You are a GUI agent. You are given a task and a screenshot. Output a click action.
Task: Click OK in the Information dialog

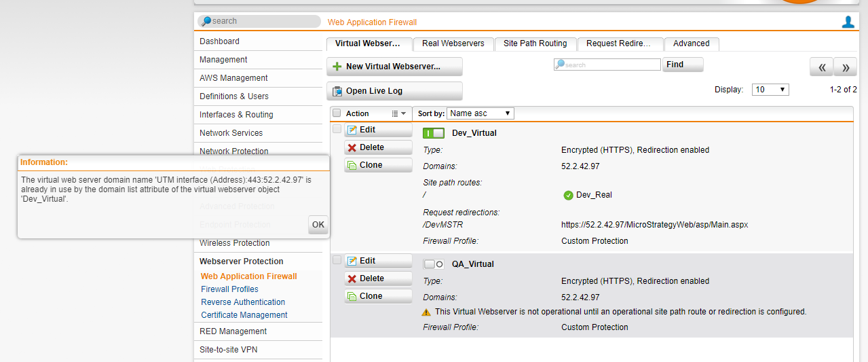(x=318, y=225)
